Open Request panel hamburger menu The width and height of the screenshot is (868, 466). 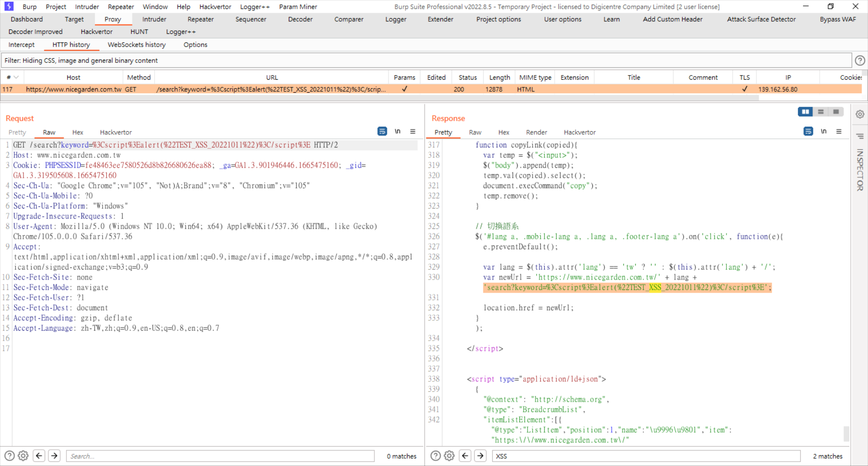coord(413,131)
